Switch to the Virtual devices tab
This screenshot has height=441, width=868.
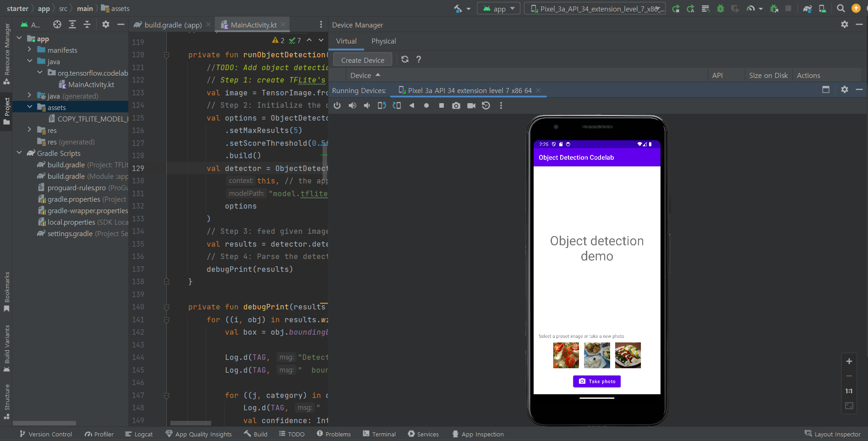point(346,41)
